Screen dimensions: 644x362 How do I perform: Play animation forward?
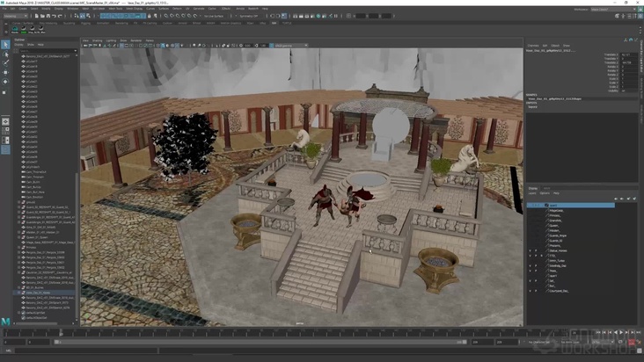(x=620, y=332)
